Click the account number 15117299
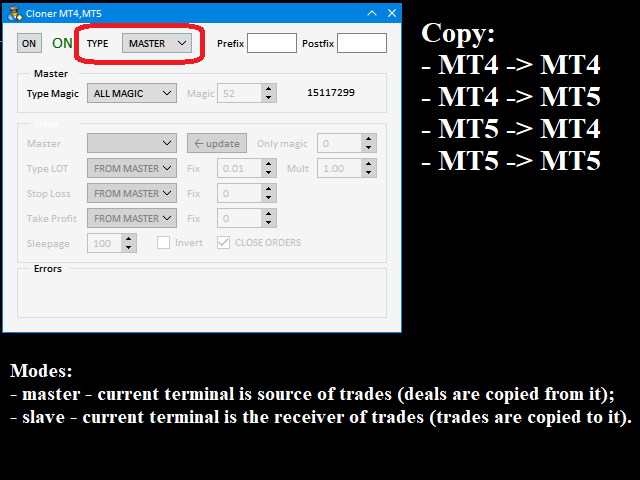 [x=331, y=93]
